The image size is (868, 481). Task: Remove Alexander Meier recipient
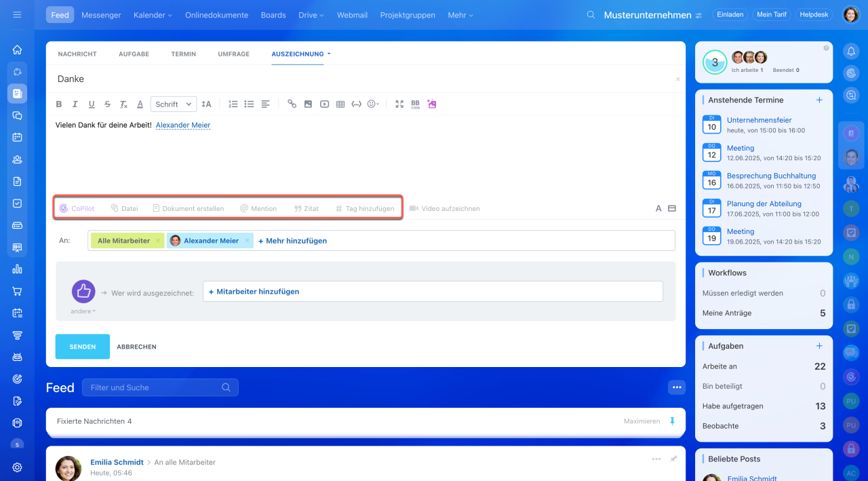click(x=247, y=241)
